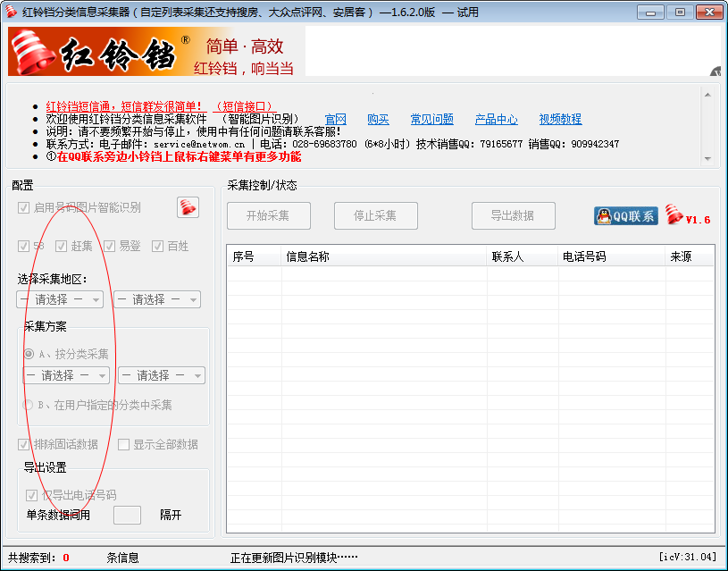
Task: Click the red bell icon beside image recognition option
Action: 188,207
